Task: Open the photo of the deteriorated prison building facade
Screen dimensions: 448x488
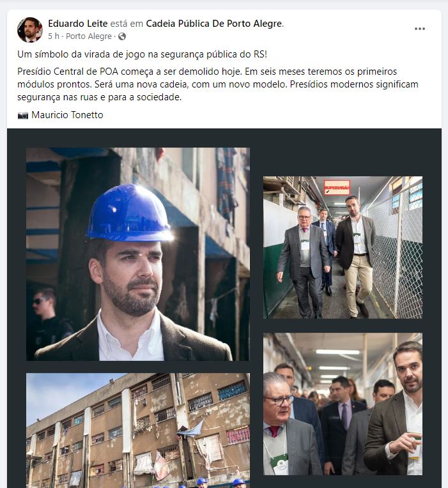Action: tap(138, 431)
